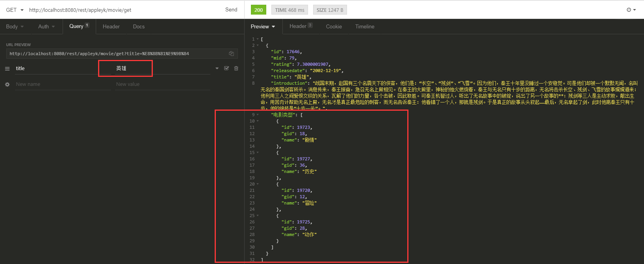Open the Preview mode dropdown
The height and width of the screenshot is (264, 644).
point(263,26)
